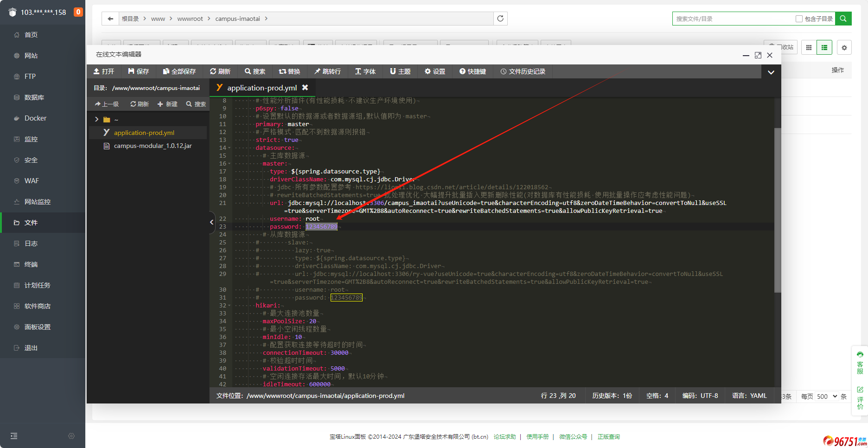Open 搜索 search in editor toolbar

(x=255, y=71)
